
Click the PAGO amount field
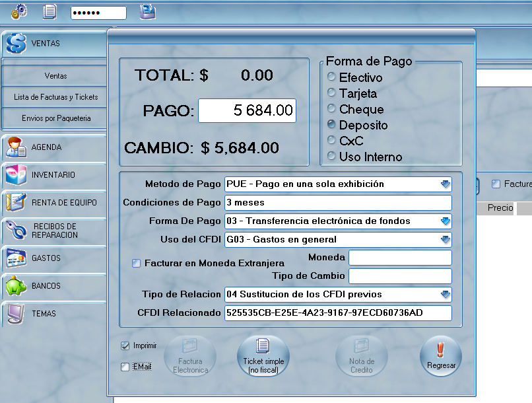point(247,111)
